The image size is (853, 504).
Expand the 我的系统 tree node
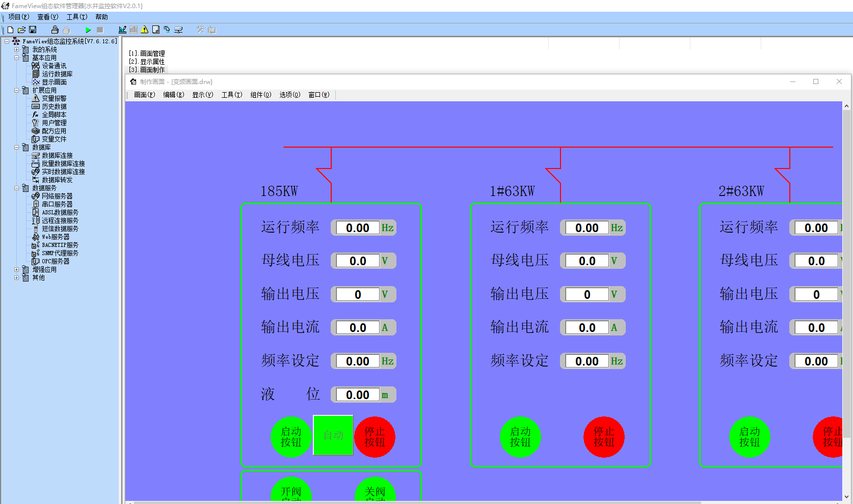tap(16, 50)
